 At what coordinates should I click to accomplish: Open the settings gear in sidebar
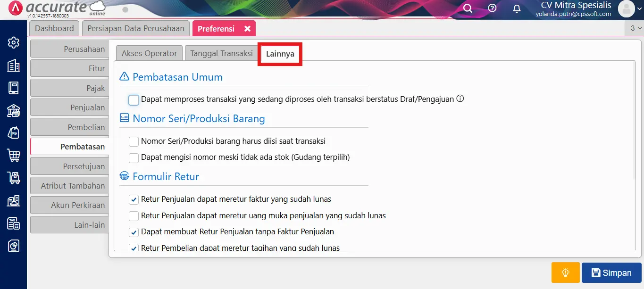[14, 42]
